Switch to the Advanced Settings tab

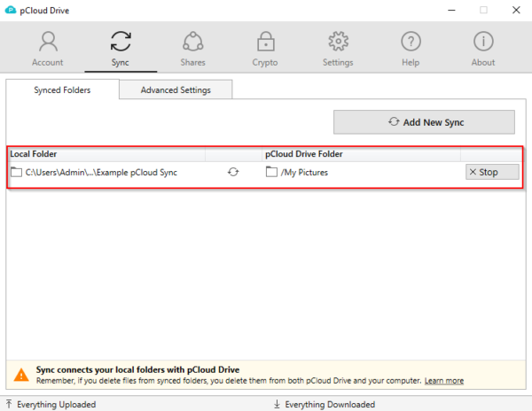[176, 89]
